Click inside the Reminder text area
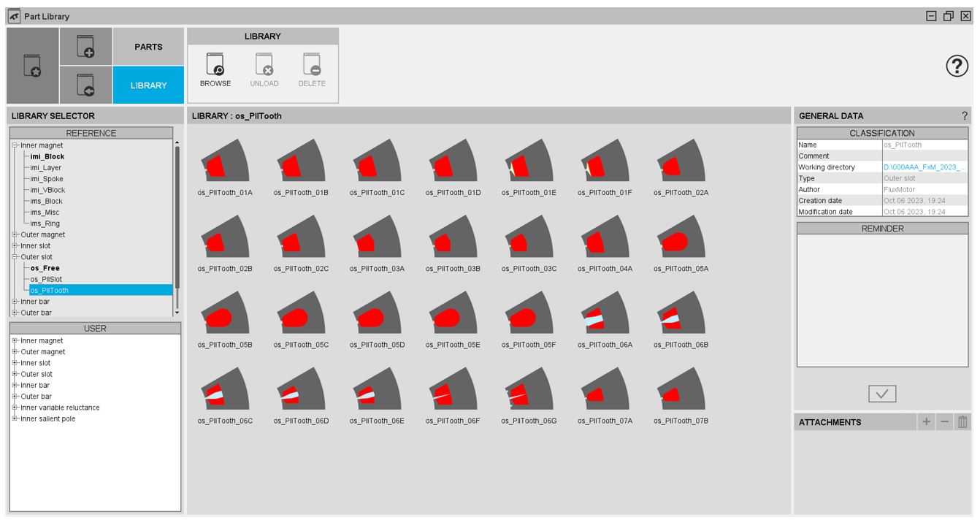The image size is (980, 520). click(882, 299)
